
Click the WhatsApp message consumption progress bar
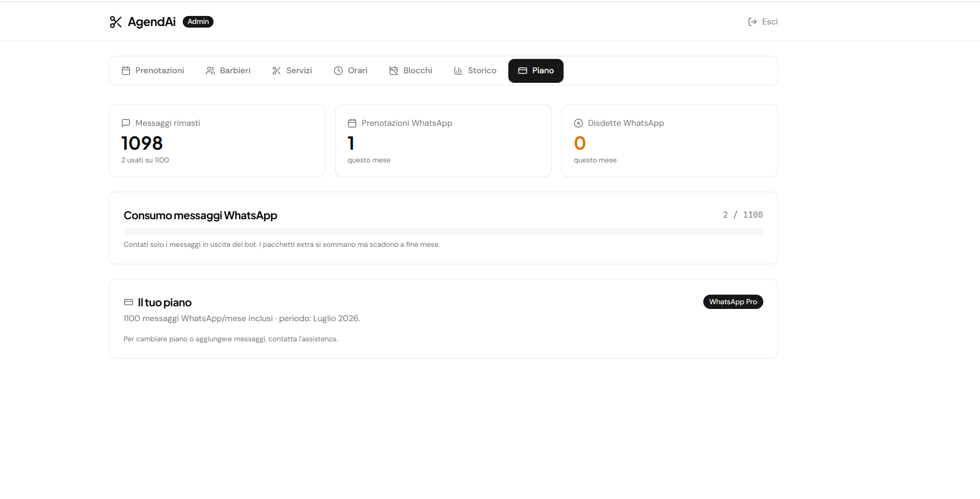[x=444, y=232]
